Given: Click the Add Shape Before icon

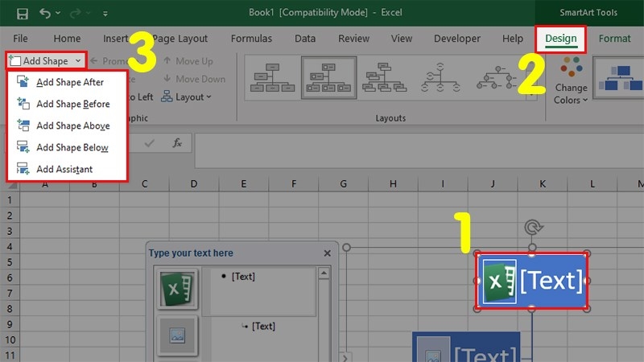Looking at the screenshot, I should click(23, 104).
